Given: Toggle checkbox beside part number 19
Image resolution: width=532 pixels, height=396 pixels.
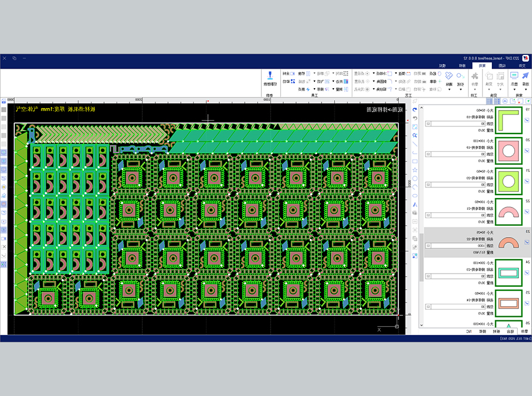Looking at the screenshot, I should pos(527,120).
